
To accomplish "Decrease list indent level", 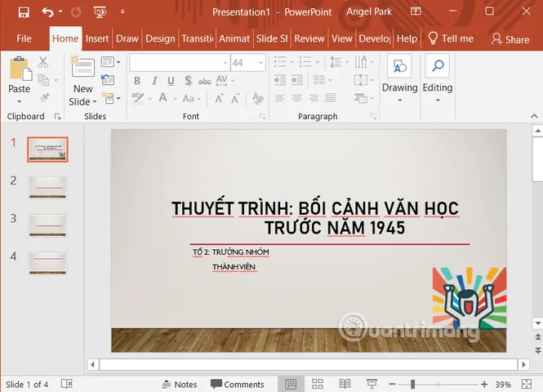I will pos(280,80).
